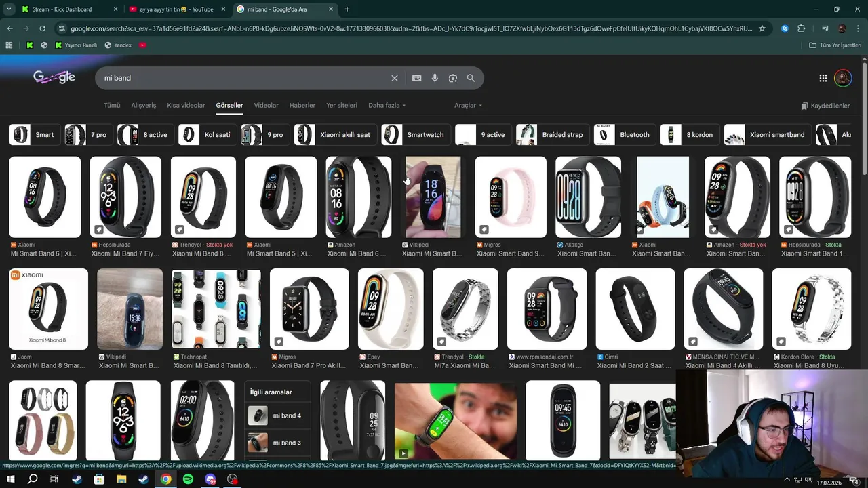
Task: Switch to the Yer siteleri tab
Action: pyautogui.click(x=342, y=106)
